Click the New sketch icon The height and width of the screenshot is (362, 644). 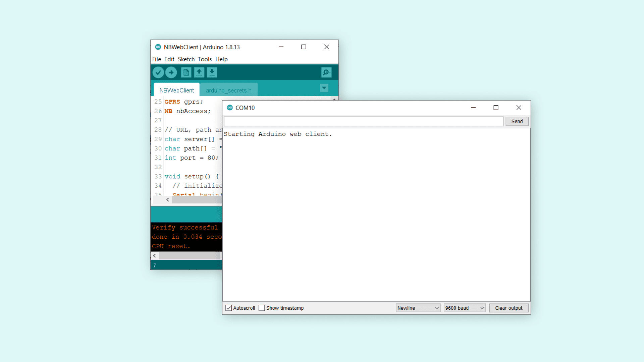pyautogui.click(x=186, y=72)
